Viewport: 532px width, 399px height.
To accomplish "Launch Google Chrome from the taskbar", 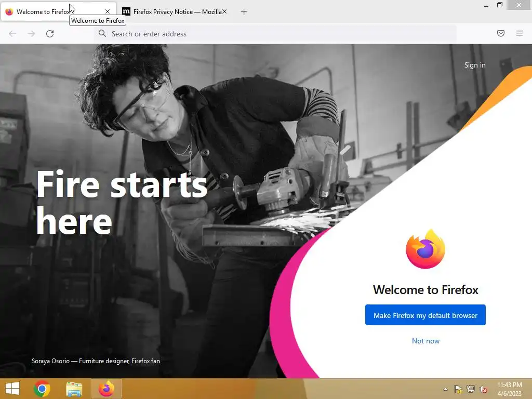I will 42,389.
